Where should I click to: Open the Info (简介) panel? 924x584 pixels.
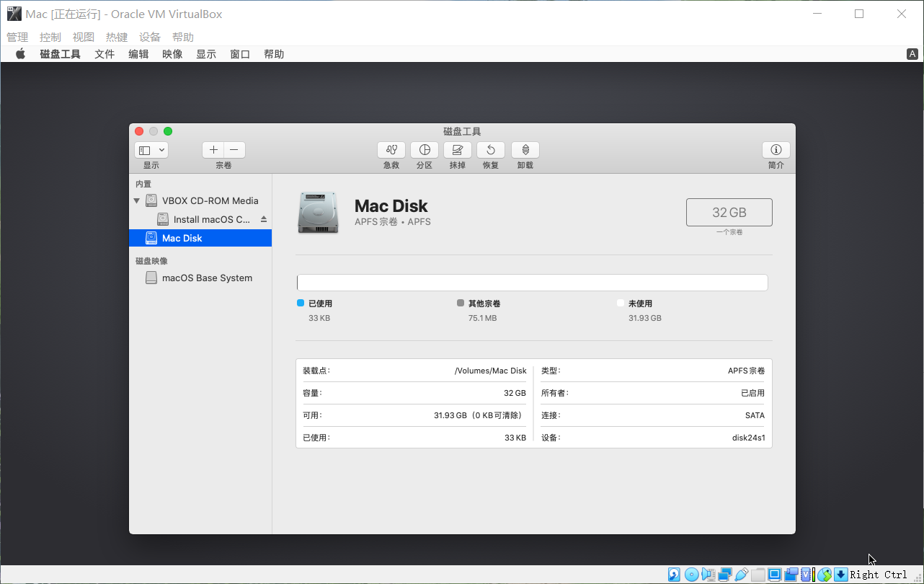(x=776, y=150)
